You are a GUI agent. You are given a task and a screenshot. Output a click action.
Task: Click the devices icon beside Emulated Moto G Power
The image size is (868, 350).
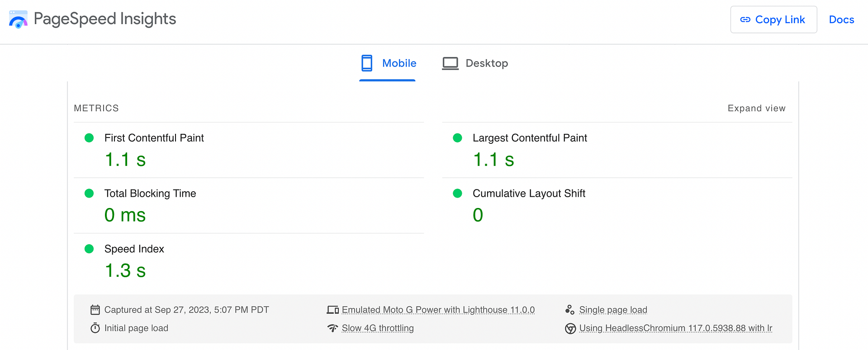(x=333, y=310)
